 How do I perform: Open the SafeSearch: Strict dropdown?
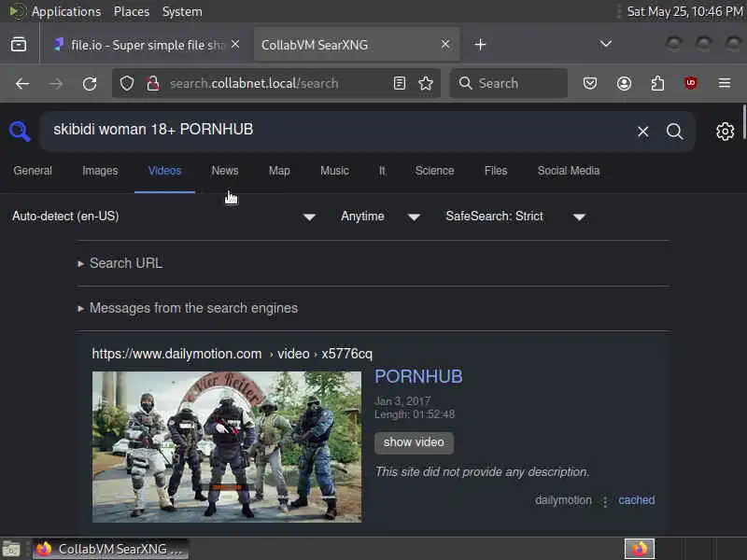pos(515,217)
